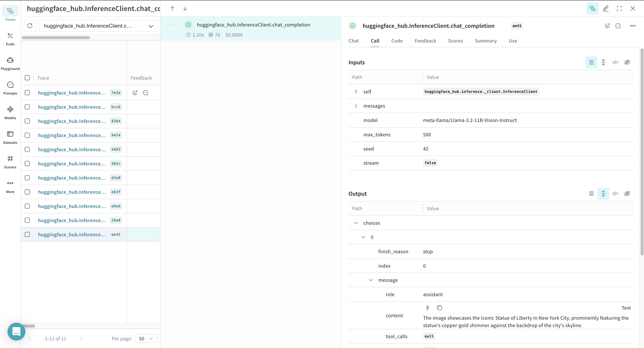Switch to the Feedback tab
The width and height of the screenshot is (644, 348).
[425, 41]
